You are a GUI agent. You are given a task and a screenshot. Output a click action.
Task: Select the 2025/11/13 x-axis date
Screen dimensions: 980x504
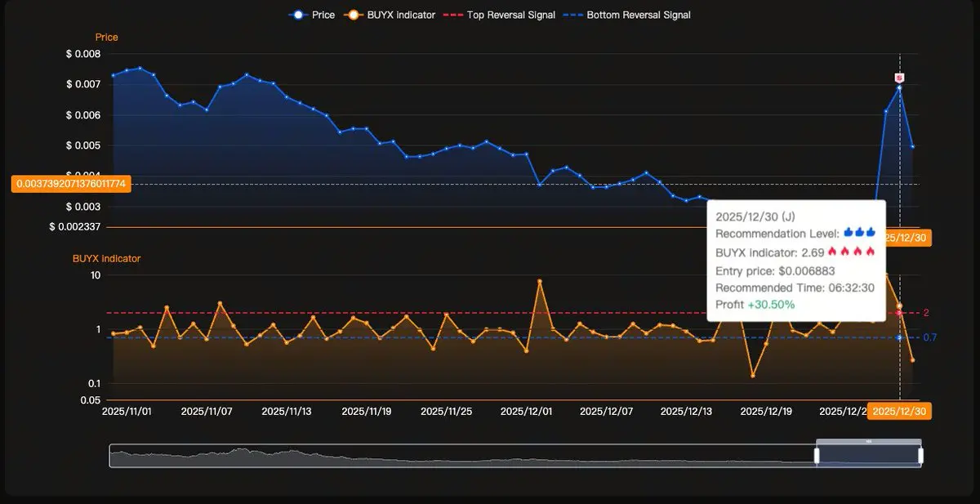coord(287,411)
